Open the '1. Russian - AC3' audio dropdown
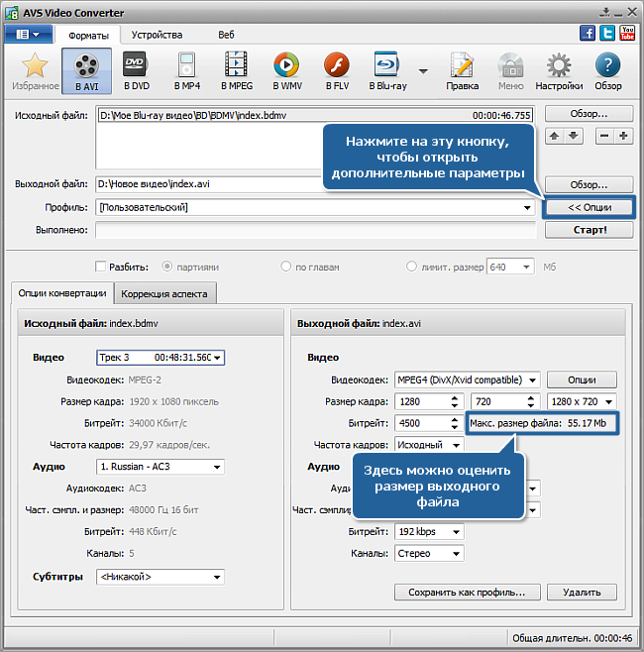The image size is (644, 652). (161, 467)
